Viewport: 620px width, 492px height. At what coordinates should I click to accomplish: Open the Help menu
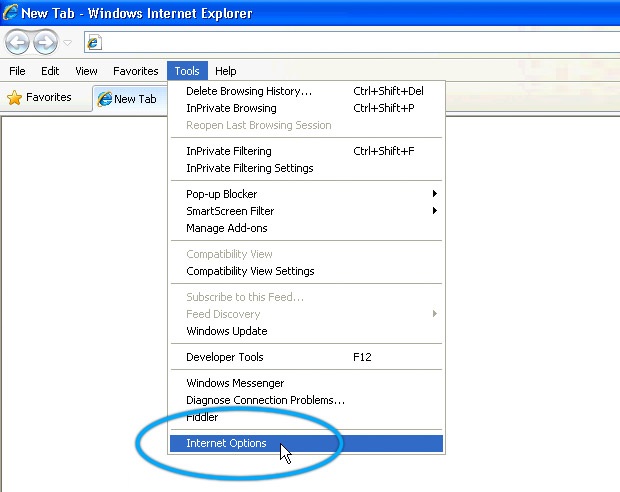[226, 71]
